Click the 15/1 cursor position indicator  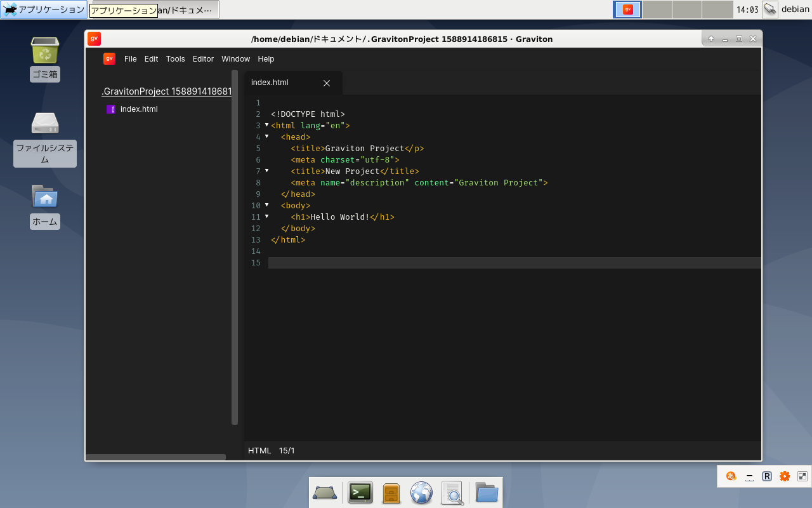tap(287, 450)
